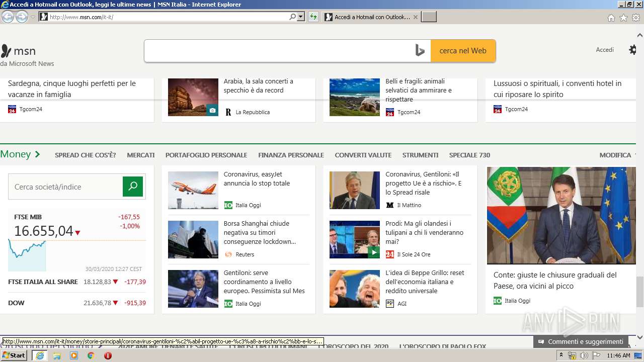Open the Beppe Grillo reddito universale article
Image resolution: width=644 pixels, height=362 pixels.
coord(425,282)
